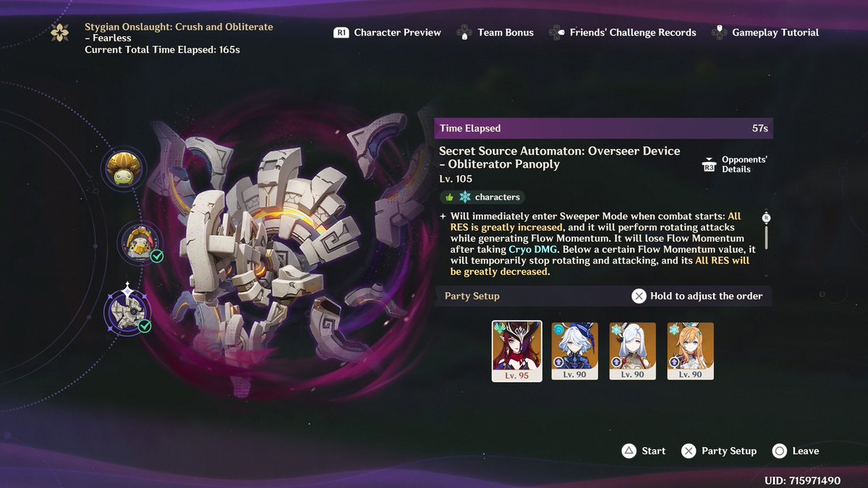Image resolution: width=868 pixels, height=488 pixels.
Task: Click the Start button
Action: click(653, 450)
